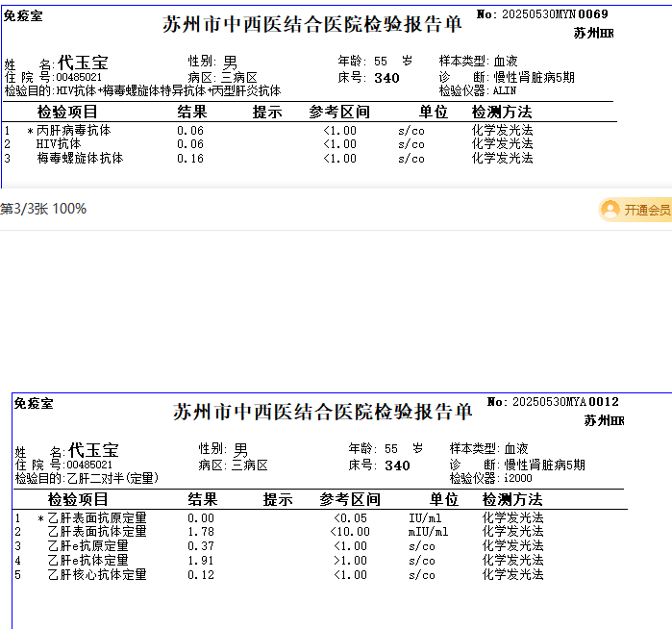Click 样本类型 血液 in top report
This screenshot has width=672, height=629.
pyautogui.click(x=479, y=61)
